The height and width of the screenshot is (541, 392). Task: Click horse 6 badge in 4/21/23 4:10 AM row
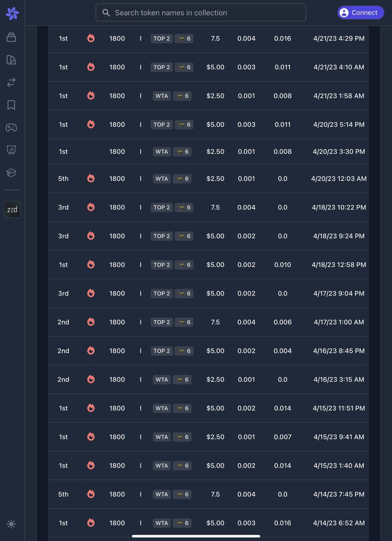184,67
